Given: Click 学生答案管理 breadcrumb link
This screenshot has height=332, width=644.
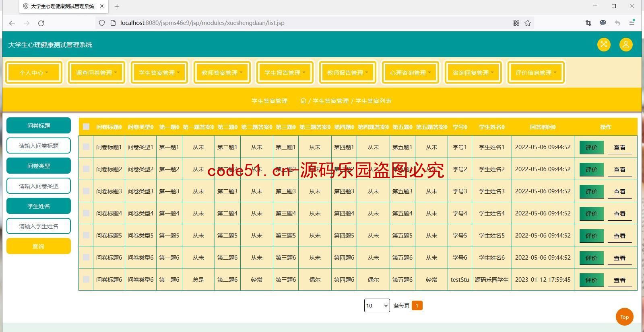Looking at the screenshot, I should [331, 101].
